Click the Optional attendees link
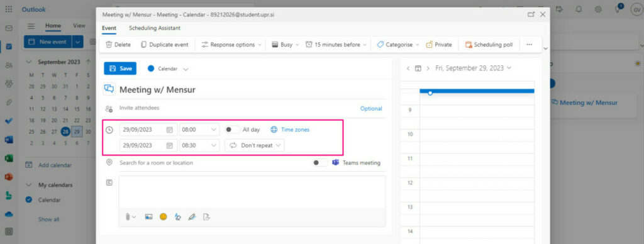The width and height of the screenshot is (644, 244). pos(371,109)
